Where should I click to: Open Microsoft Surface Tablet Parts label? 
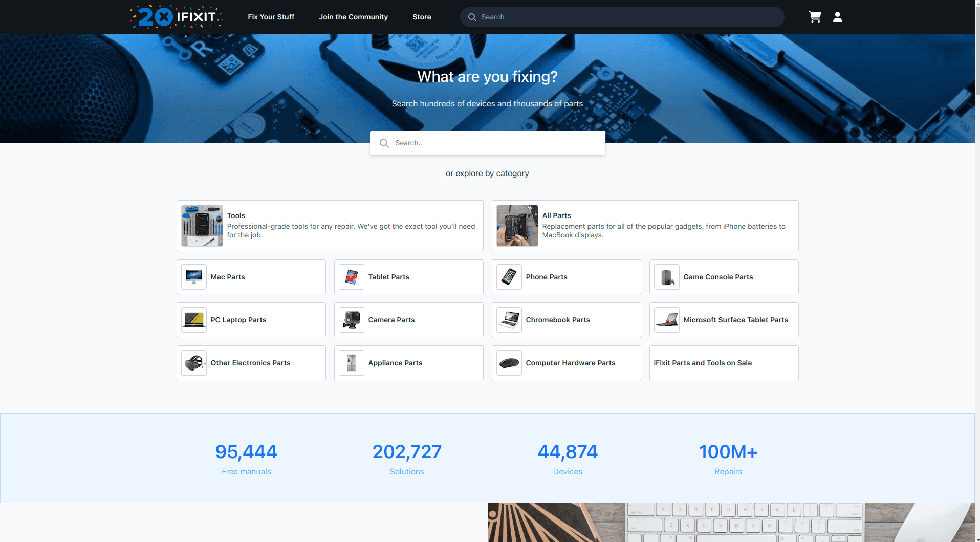pos(736,320)
